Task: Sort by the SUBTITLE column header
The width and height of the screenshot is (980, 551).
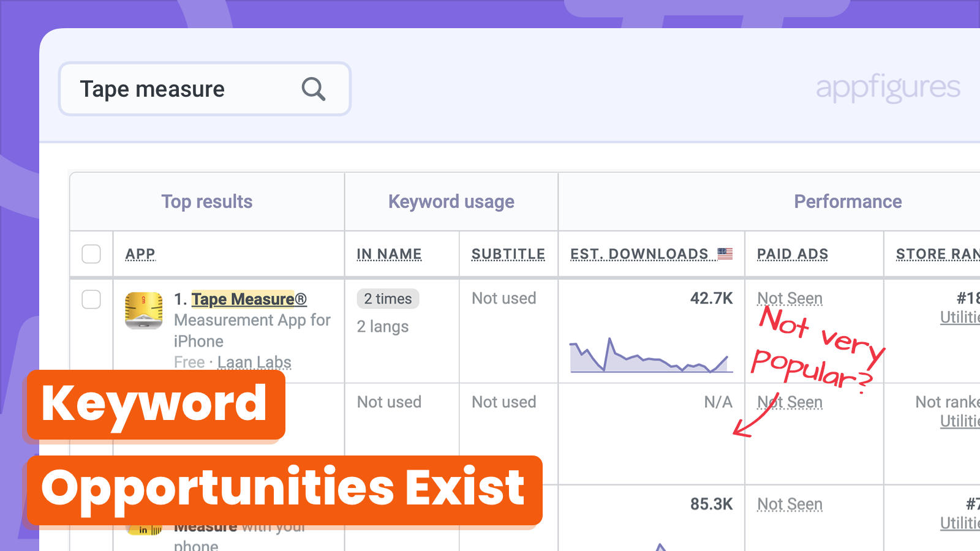Action: [x=508, y=253]
